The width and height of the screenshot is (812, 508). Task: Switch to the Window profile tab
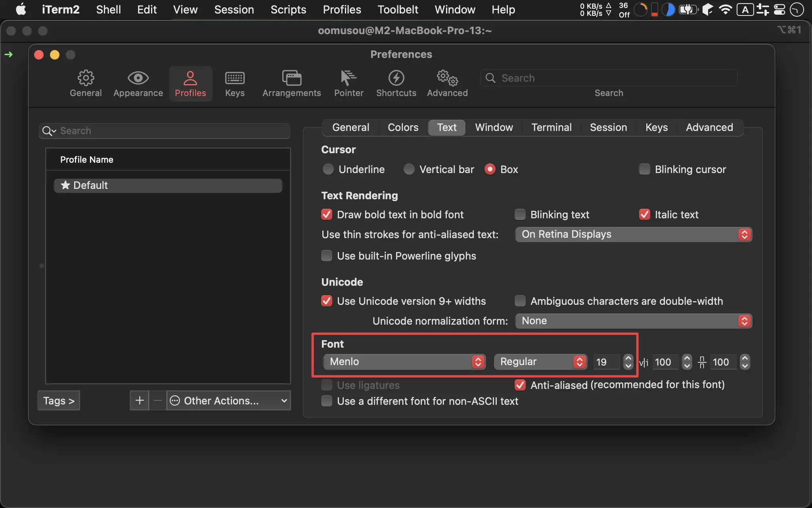(x=494, y=127)
